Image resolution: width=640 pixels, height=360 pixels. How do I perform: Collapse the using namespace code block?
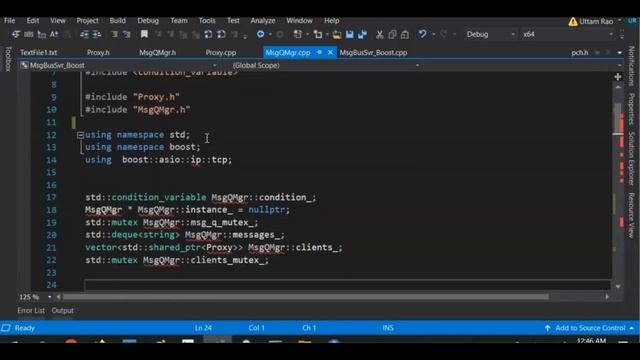(80, 135)
